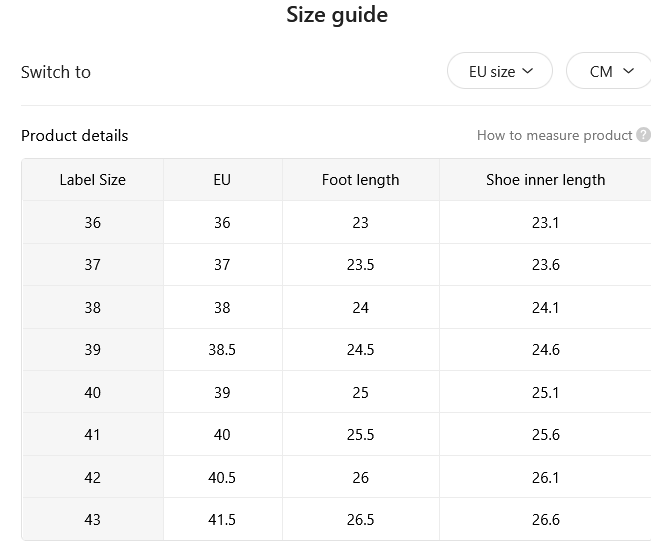Screen dimensions: 651x557
Task: Open the CM unit dropdown
Action: tap(609, 71)
